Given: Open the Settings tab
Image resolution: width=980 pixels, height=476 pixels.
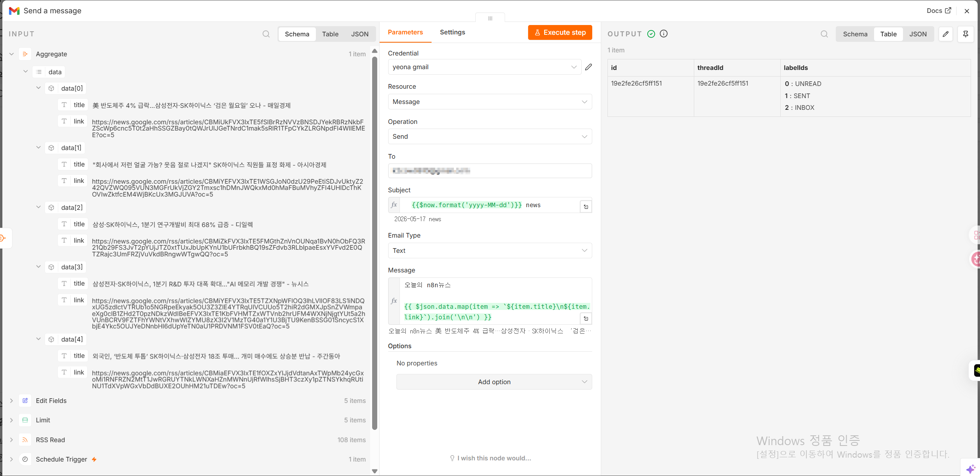Looking at the screenshot, I should [x=452, y=32].
